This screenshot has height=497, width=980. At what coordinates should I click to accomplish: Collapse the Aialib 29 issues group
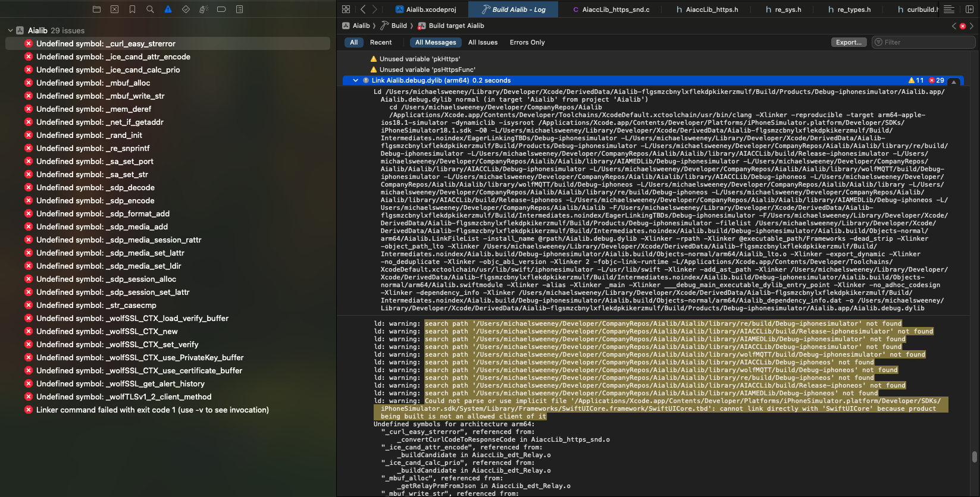point(11,30)
